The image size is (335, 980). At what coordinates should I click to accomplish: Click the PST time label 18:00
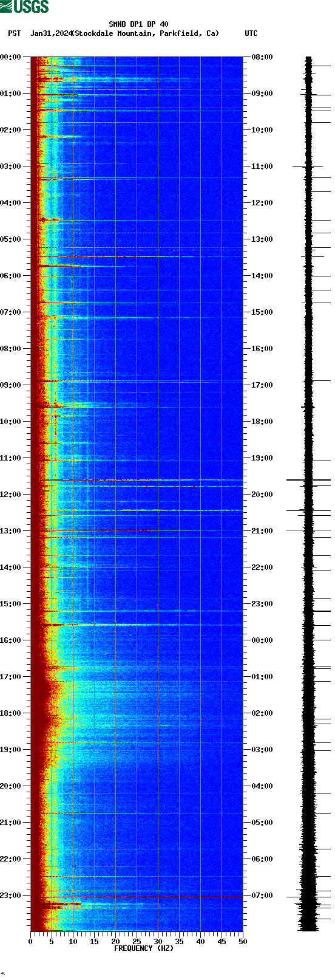(11, 713)
